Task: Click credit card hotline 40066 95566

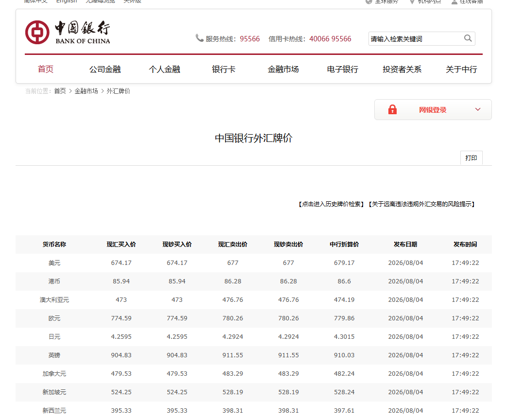Action: (330, 39)
